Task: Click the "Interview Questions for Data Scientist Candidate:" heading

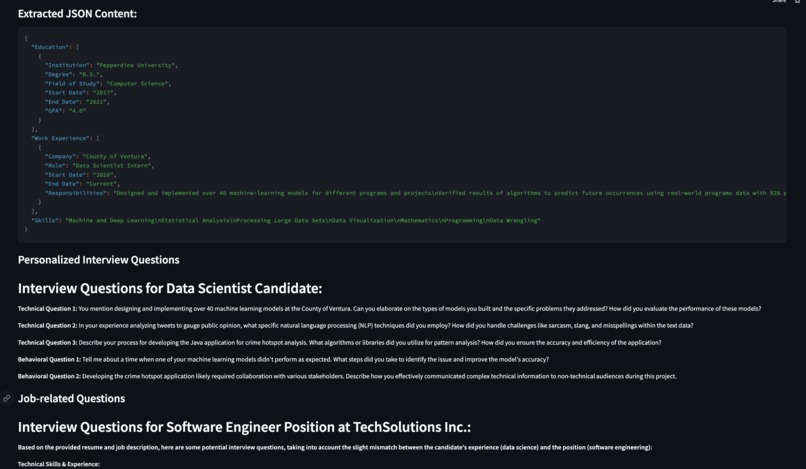Action: coord(170,288)
